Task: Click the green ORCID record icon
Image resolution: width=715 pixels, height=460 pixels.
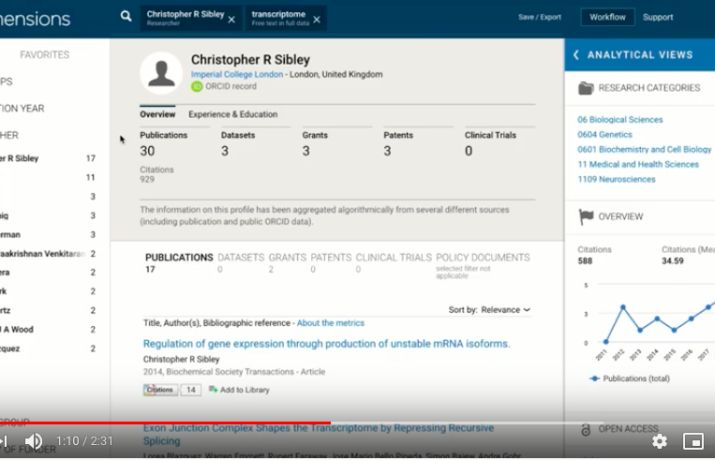Action: 197,87
